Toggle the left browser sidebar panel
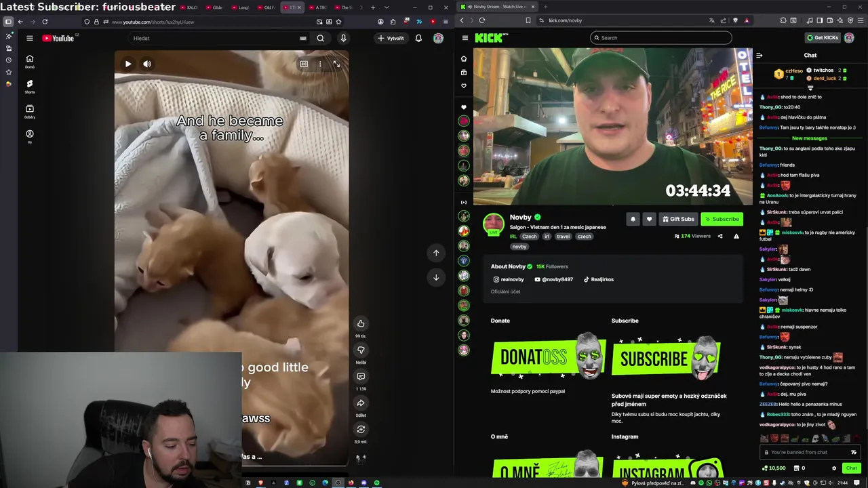868x488 pixels. [x=8, y=22]
